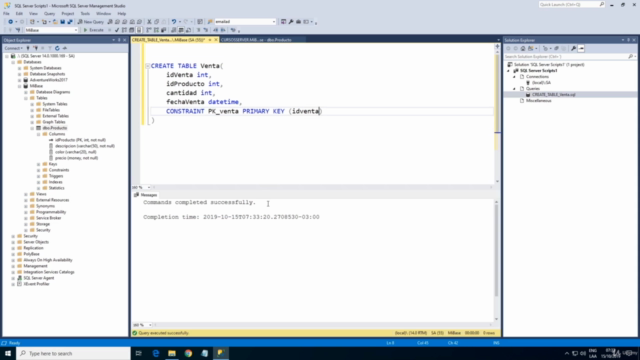Collapse the CREATE TABLE code block
The height and width of the screenshot is (360, 640).
click(147, 66)
